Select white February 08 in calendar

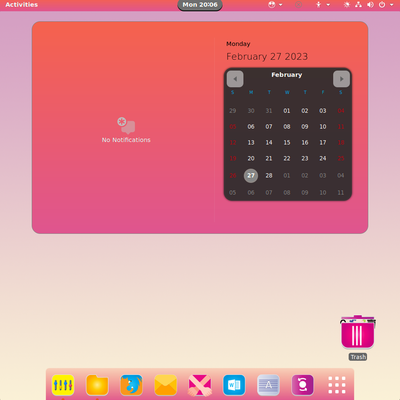click(x=287, y=127)
